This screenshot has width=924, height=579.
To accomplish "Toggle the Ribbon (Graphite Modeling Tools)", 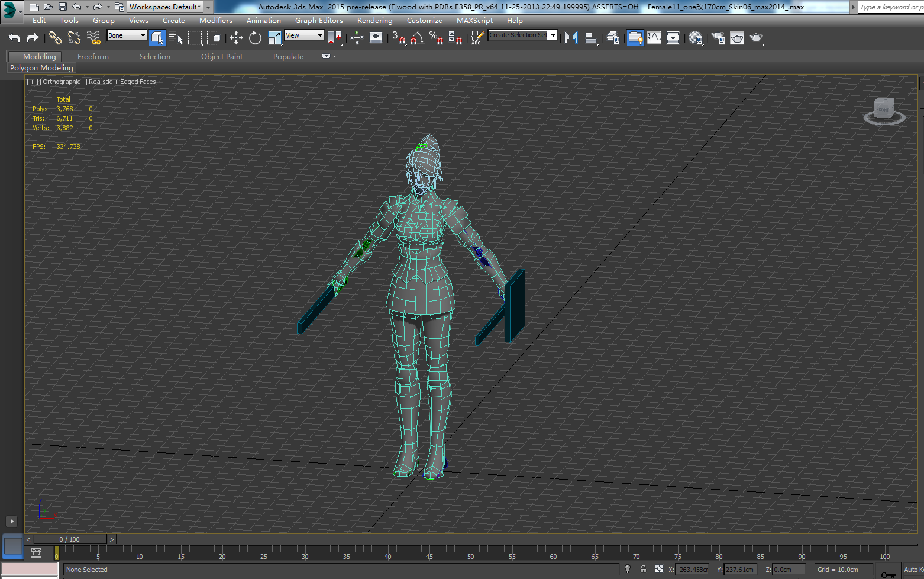I will pos(635,38).
